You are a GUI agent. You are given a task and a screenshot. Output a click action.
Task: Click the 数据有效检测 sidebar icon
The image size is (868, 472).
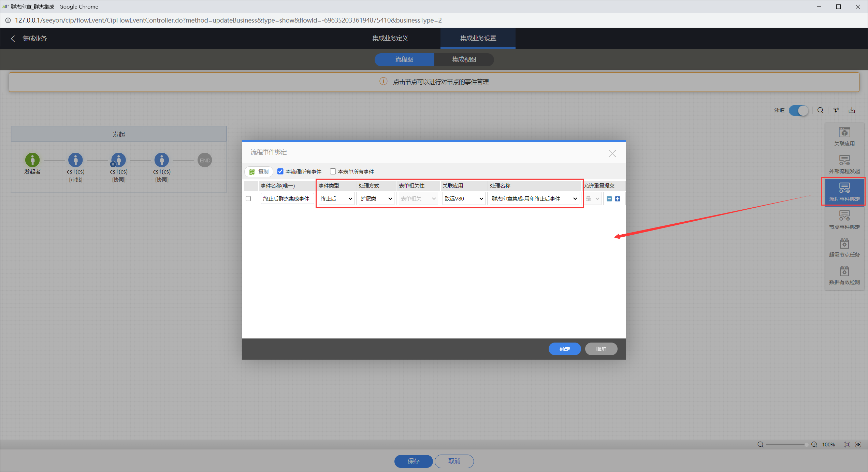(x=844, y=275)
